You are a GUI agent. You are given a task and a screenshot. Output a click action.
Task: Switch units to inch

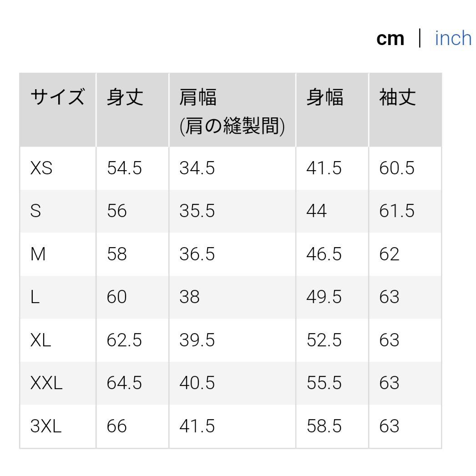coord(453,38)
